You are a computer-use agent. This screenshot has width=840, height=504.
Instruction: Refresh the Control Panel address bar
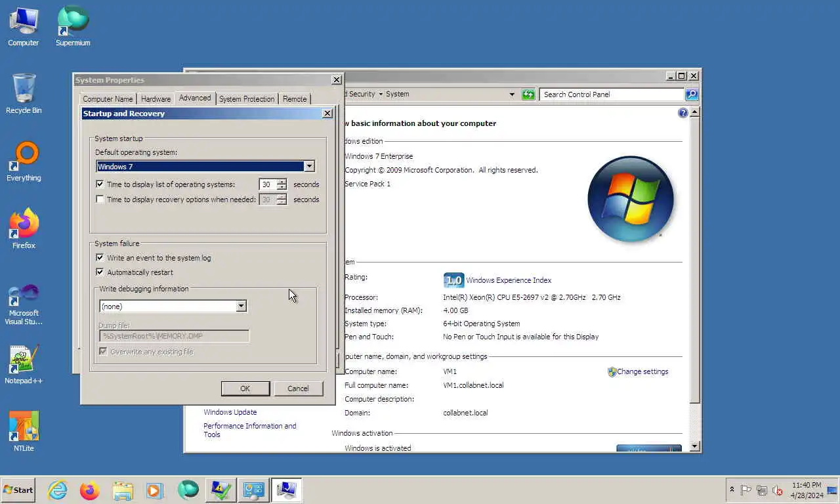coord(528,94)
